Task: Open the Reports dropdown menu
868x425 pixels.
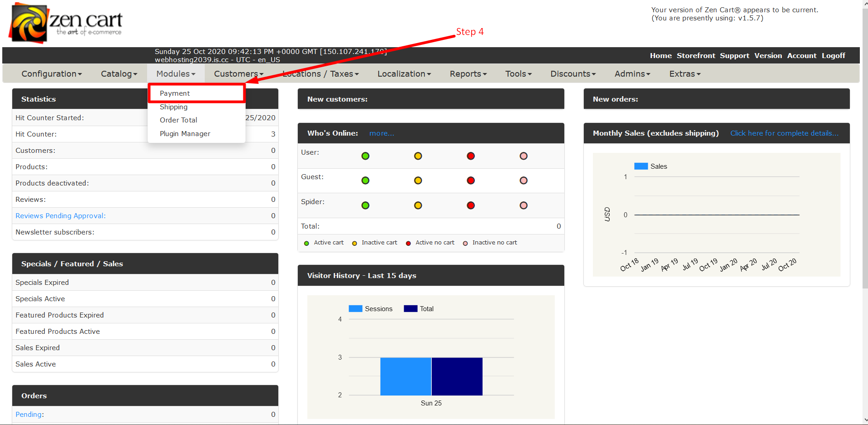Action: click(468, 74)
